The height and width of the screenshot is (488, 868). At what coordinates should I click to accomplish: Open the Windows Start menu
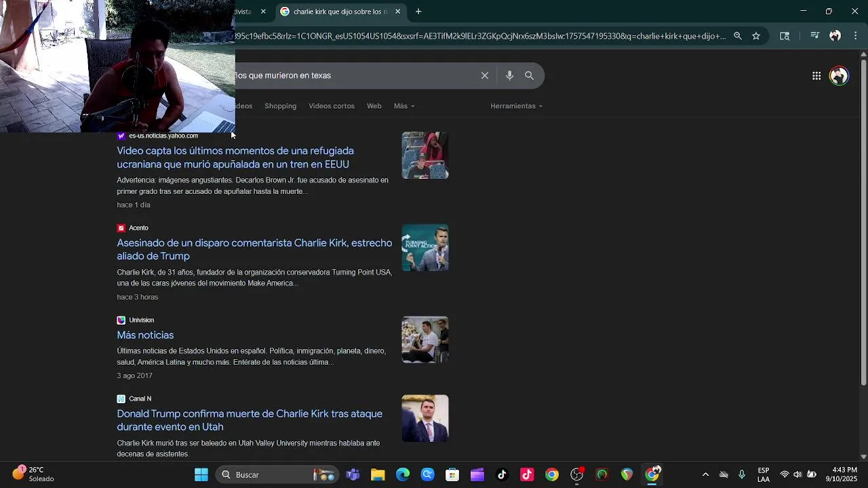pyautogui.click(x=201, y=474)
